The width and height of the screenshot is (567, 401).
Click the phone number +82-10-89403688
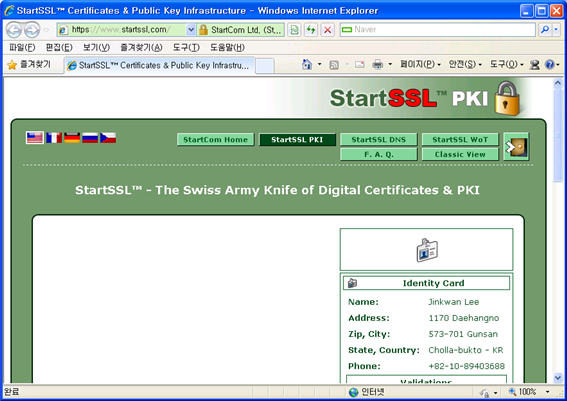click(x=467, y=366)
